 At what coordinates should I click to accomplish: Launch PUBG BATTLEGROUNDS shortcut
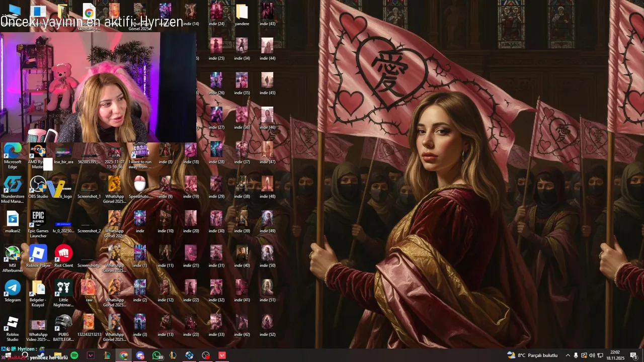[x=63, y=328]
